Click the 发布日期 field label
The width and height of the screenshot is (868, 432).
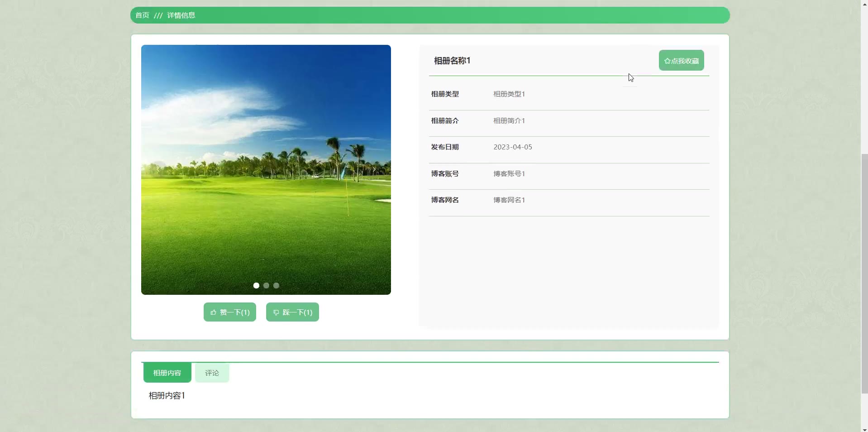[445, 147]
